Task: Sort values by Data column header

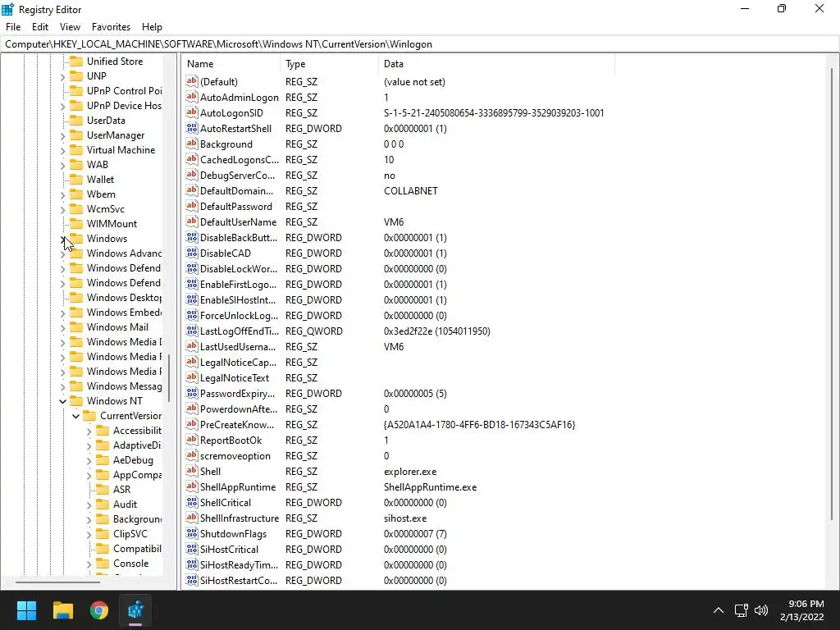Action: [496, 63]
